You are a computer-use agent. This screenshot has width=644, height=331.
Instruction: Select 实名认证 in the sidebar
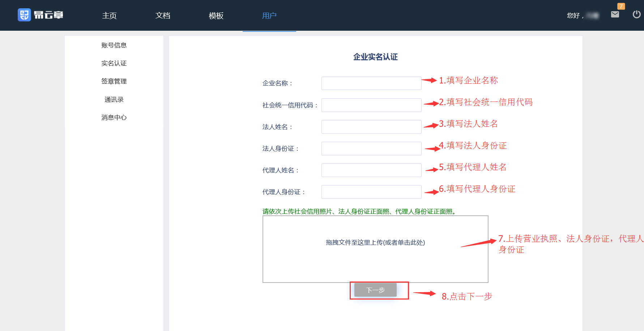(114, 63)
